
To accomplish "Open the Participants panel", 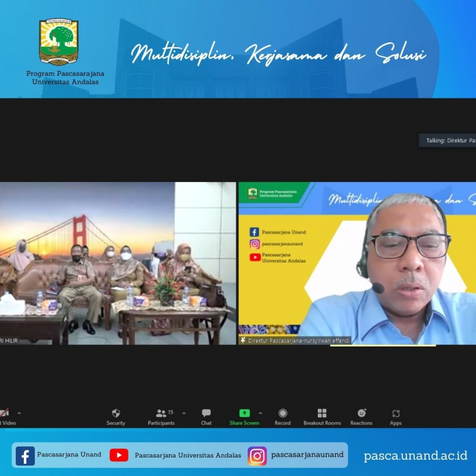I will [x=161, y=414].
